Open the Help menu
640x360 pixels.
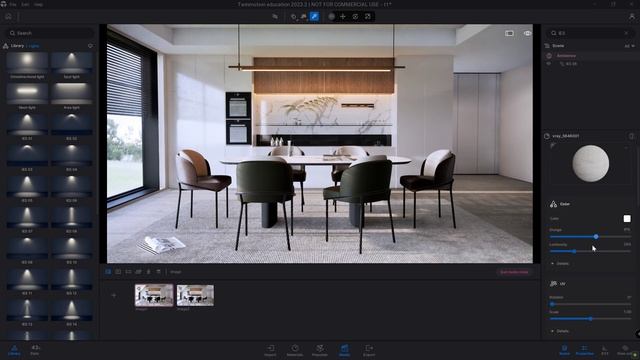(x=38, y=4)
